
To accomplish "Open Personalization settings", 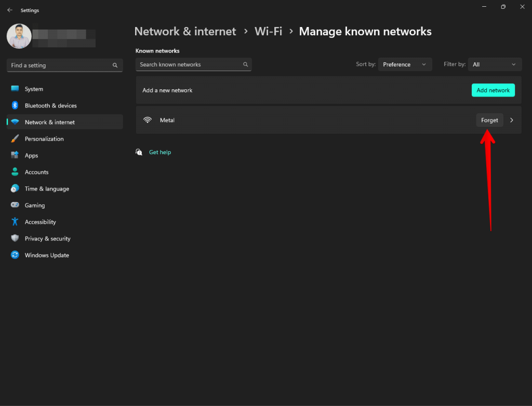I will click(x=65, y=139).
